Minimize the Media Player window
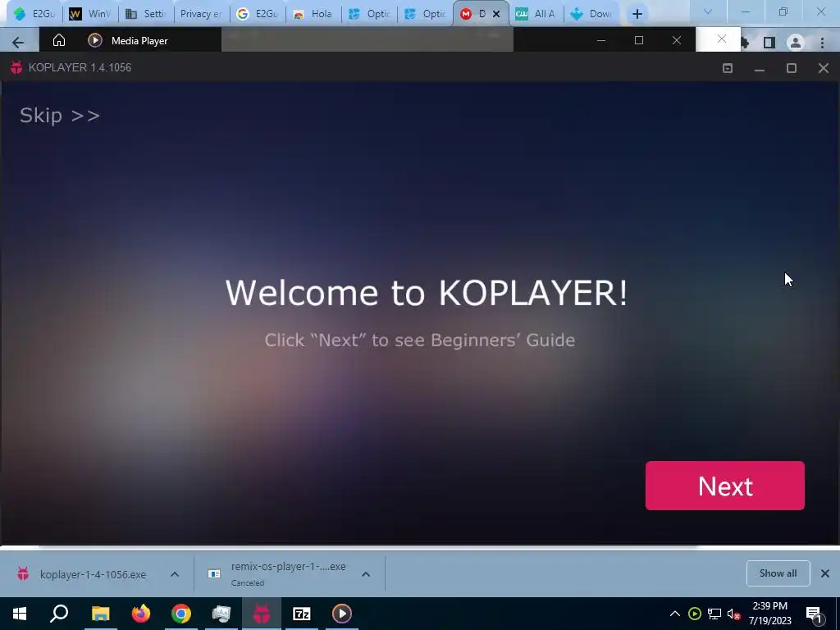This screenshot has height=630, width=840. pyautogui.click(x=601, y=40)
